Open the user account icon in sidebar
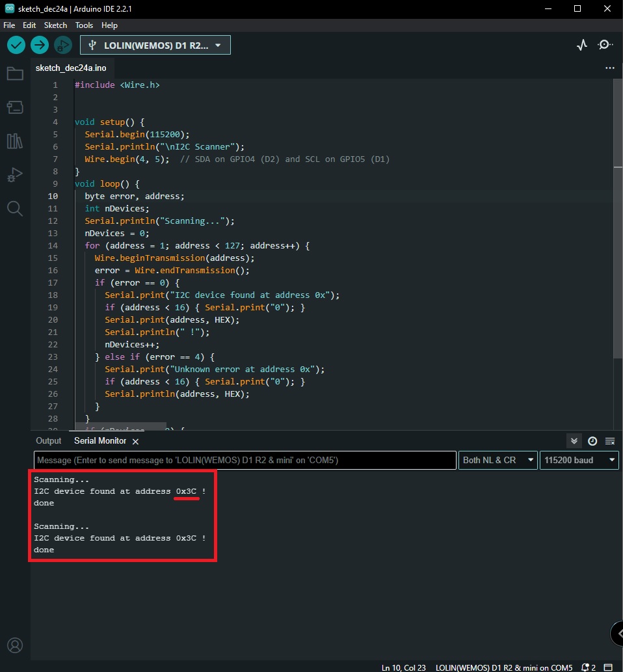The width and height of the screenshot is (623, 672). click(15, 645)
